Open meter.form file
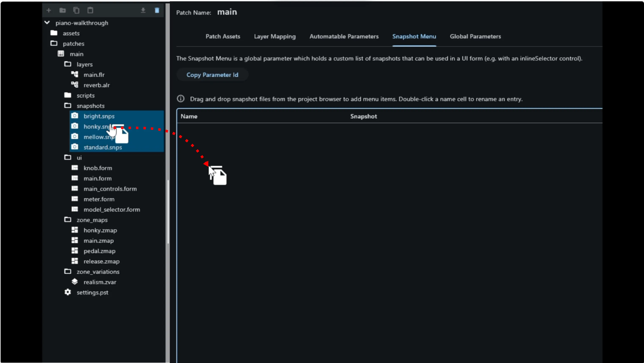The width and height of the screenshot is (644, 363). point(99,199)
